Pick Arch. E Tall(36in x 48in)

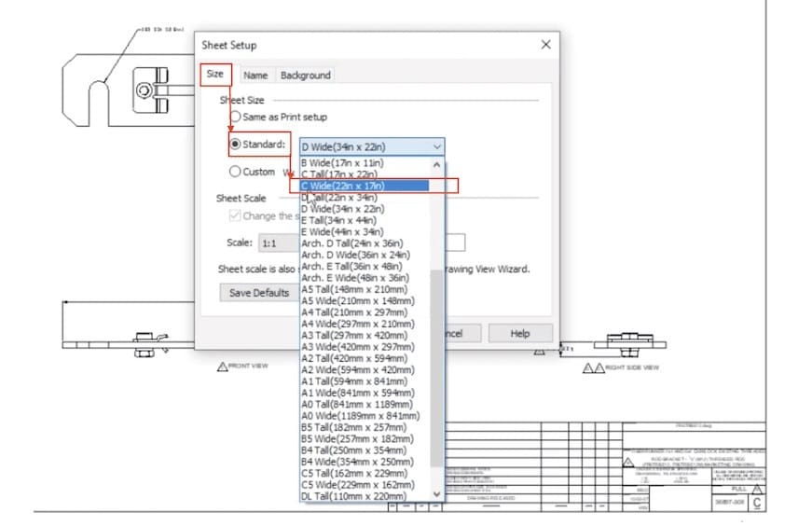point(365,266)
